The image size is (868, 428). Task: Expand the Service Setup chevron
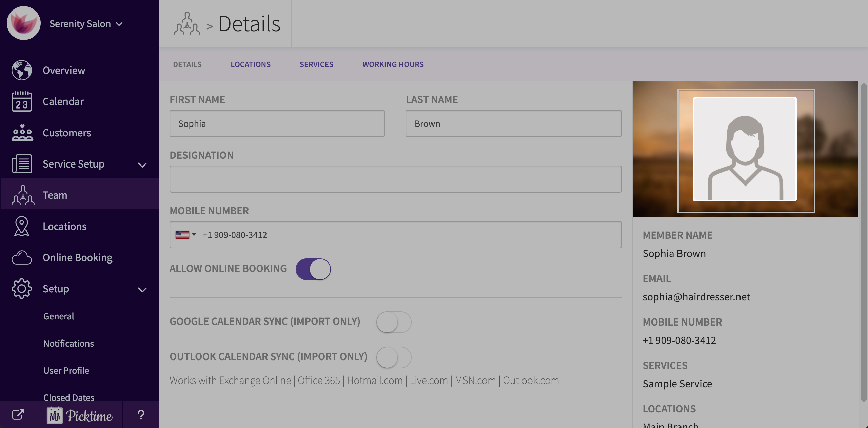(x=142, y=165)
